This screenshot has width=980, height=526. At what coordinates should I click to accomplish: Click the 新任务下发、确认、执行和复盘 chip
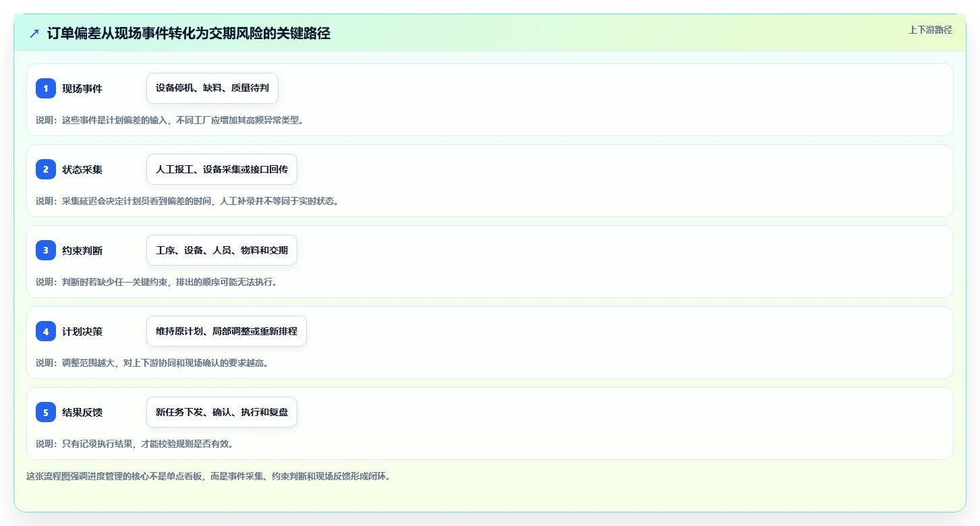point(222,412)
